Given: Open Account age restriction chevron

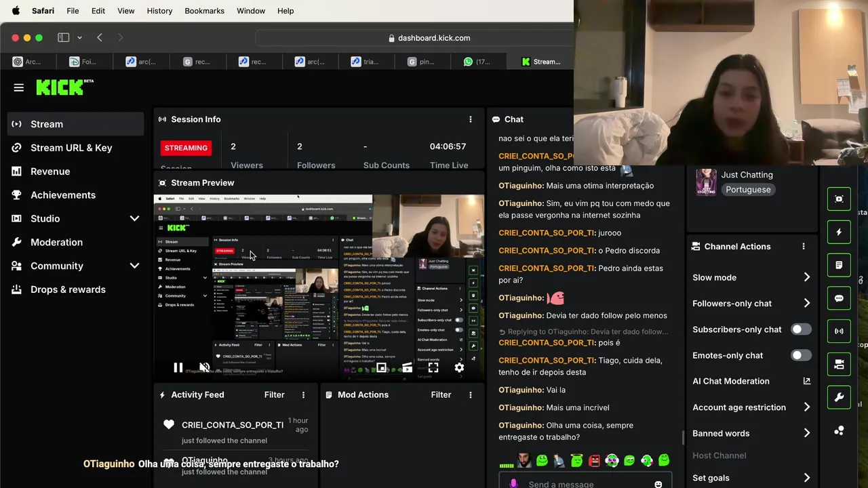Looking at the screenshot, I should (806, 407).
